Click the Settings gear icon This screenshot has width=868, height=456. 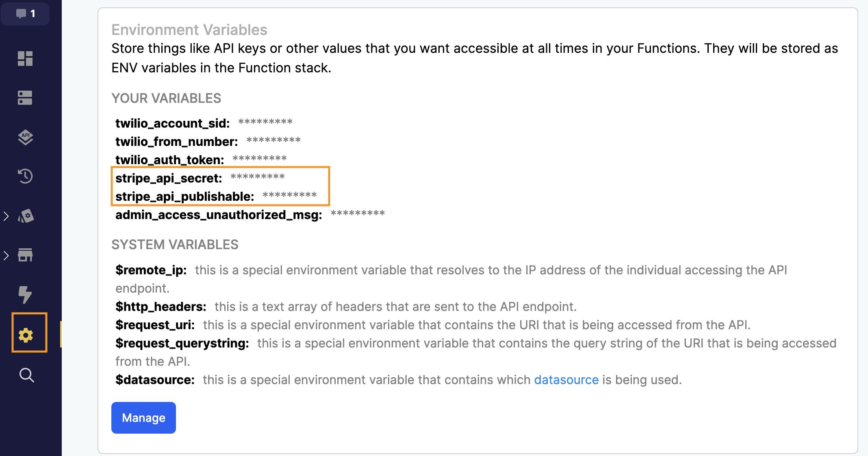tap(26, 336)
